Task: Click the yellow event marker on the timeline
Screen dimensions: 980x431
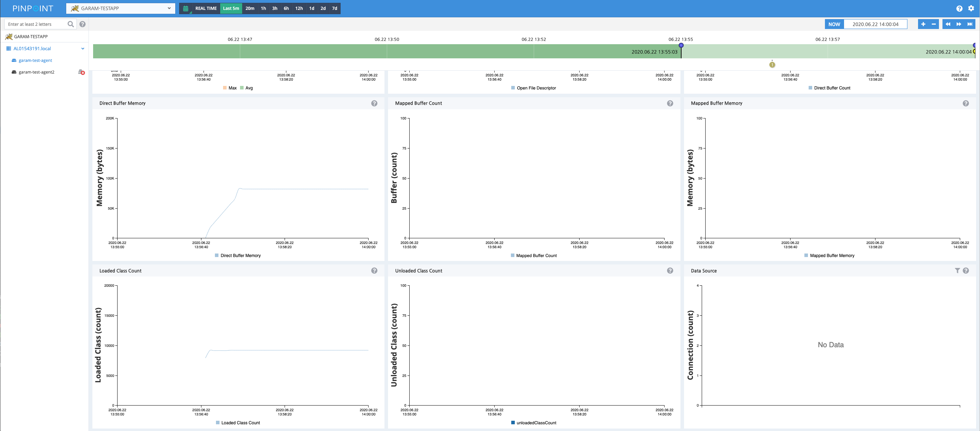Action: (772, 65)
